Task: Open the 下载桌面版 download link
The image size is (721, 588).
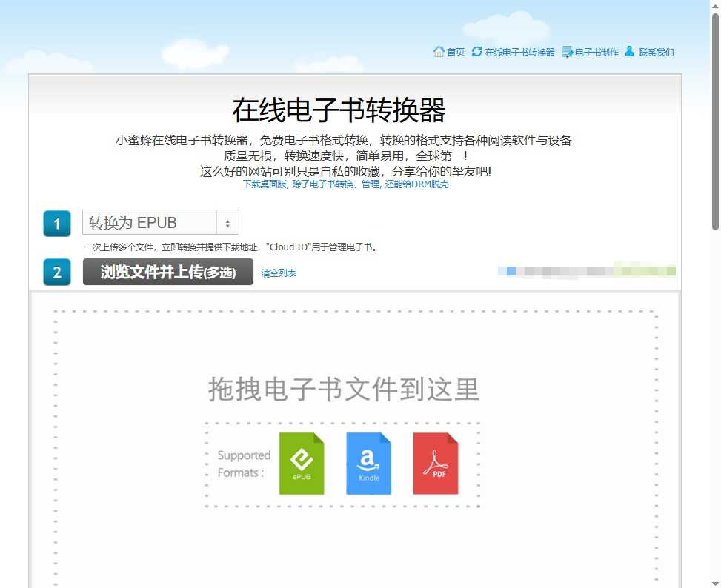Action: [265, 184]
